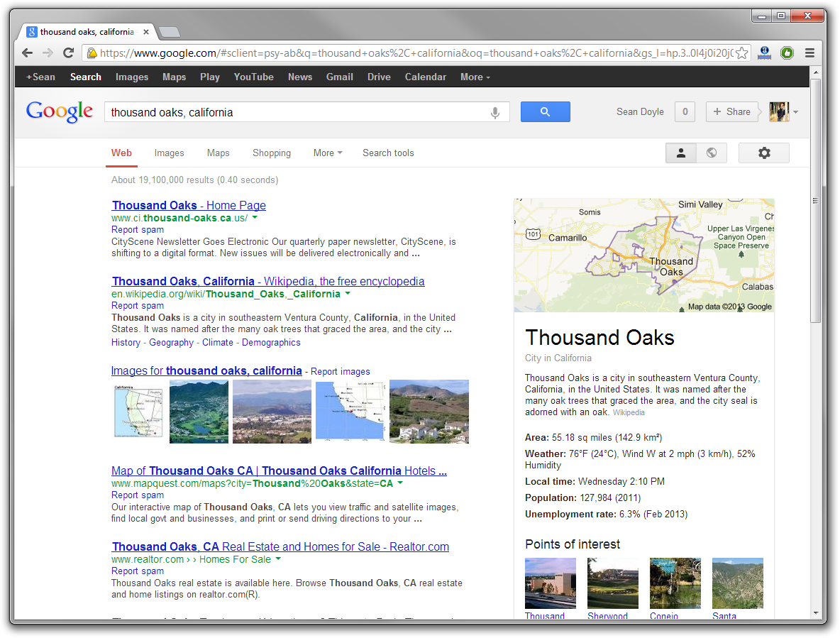Open News in the top bar

(x=300, y=77)
